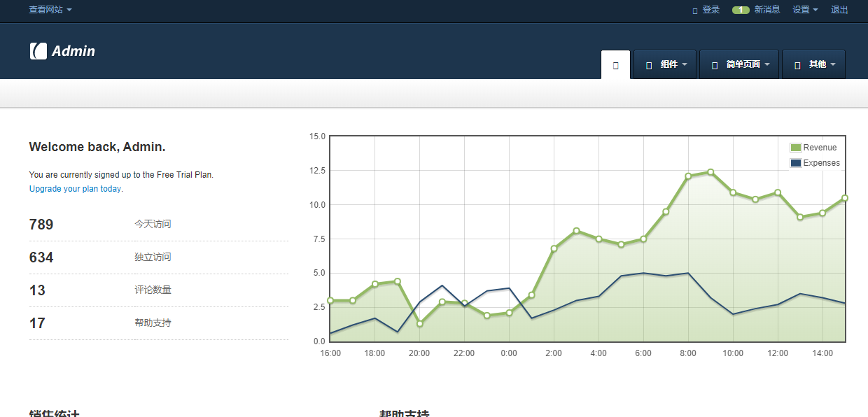Viewport: 868px width, 417px height.
Task: Click the 退出 logout link
Action: point(839,10)
